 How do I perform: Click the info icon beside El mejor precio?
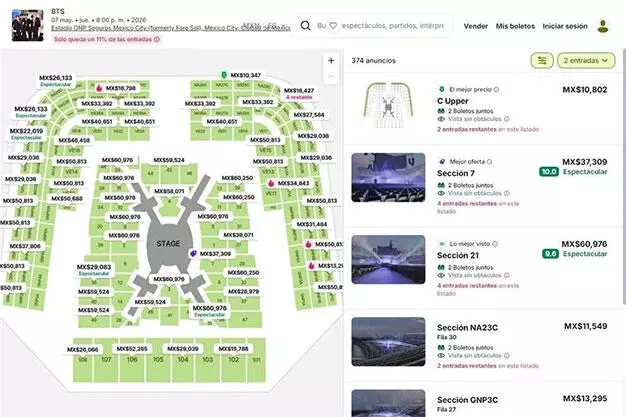point(498,89)
